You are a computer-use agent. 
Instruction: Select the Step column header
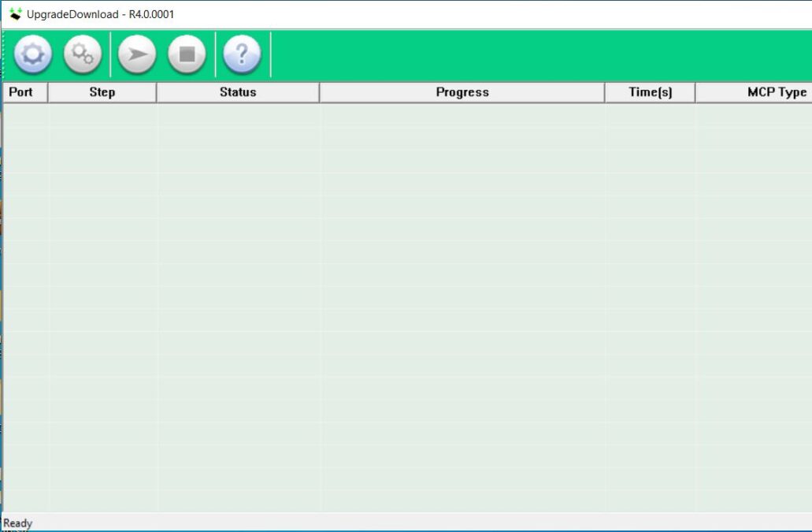tap(102, 92)
